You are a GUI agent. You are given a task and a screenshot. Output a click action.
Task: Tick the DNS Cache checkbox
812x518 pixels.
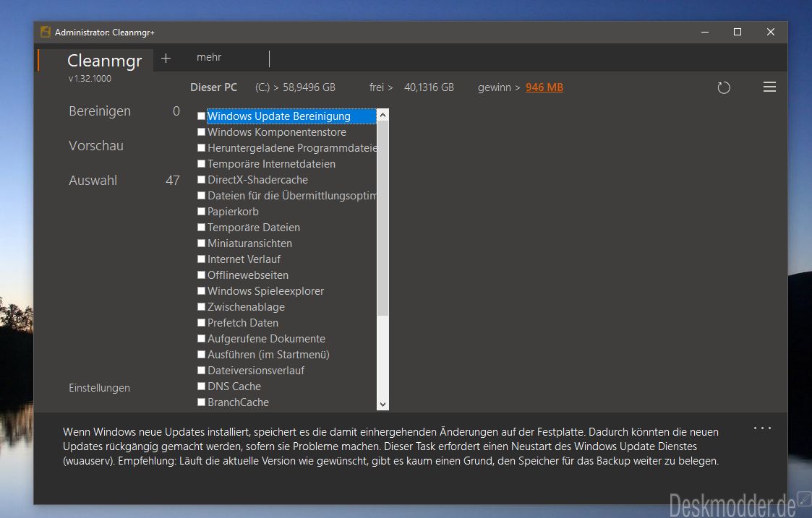(202, 386)
